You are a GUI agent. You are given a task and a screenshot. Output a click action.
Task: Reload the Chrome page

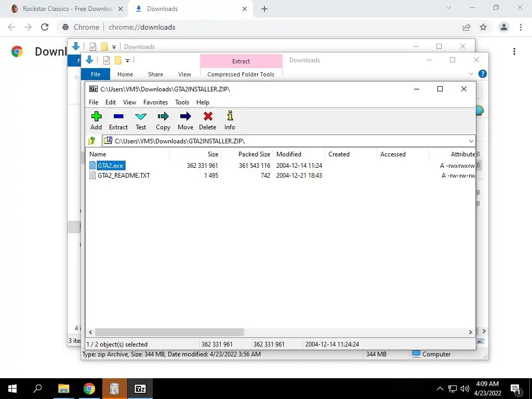click(x=45, y=27)
